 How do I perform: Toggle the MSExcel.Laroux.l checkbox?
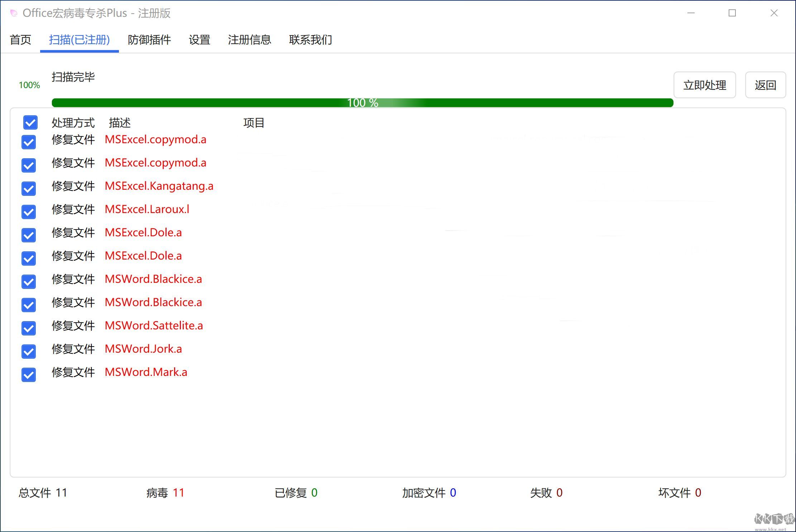click(x=29, y=212)
